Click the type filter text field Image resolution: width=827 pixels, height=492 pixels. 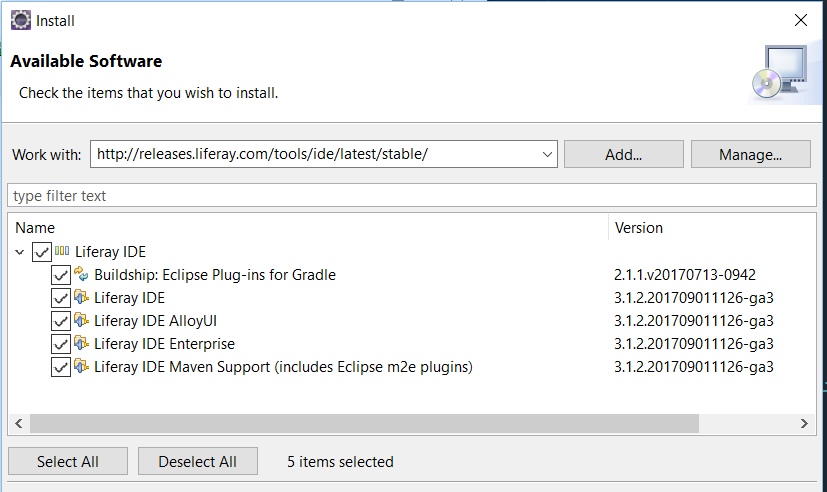412,196
